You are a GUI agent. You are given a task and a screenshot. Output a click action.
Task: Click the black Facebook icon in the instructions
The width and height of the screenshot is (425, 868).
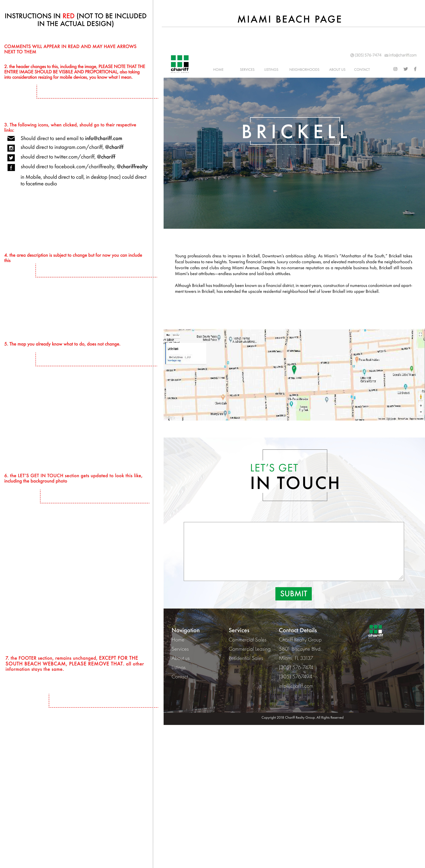pos(11,167)
